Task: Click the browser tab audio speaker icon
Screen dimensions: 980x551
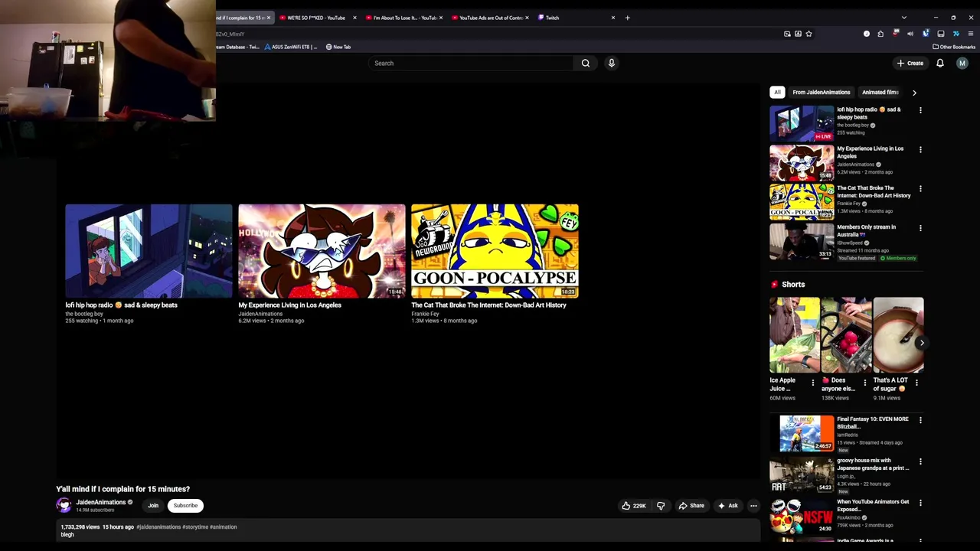Action: (910, 34)
